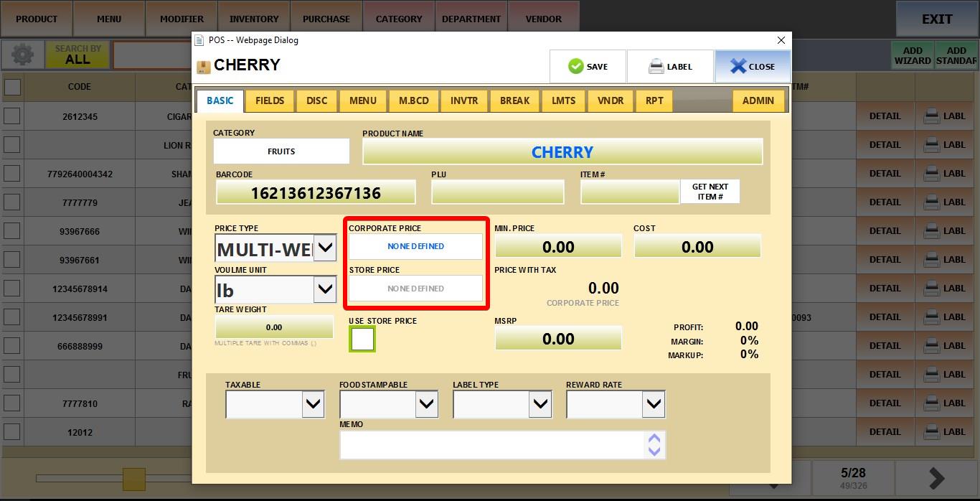980x501 pixels.
Task: Select the ADMIN tab
Action: pos(758,100)
